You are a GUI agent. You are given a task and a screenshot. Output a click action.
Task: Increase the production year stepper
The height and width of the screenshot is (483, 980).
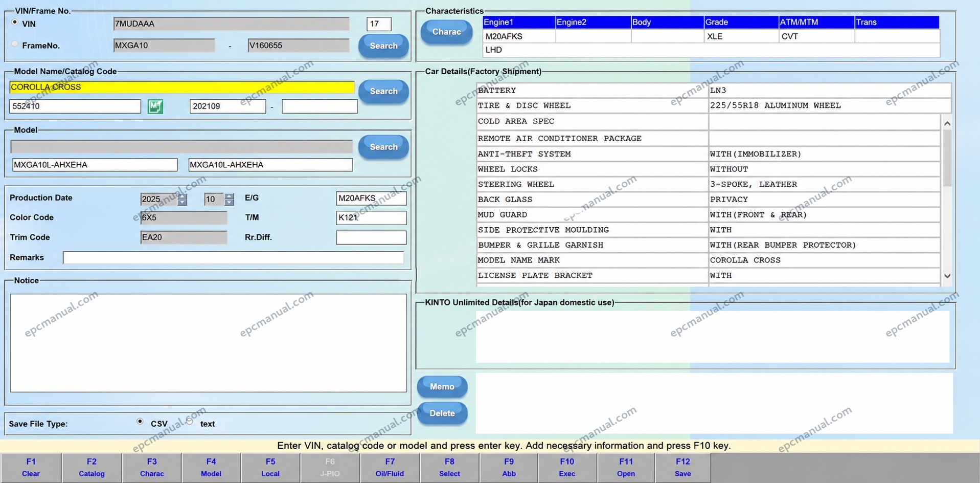coord(183,196)
